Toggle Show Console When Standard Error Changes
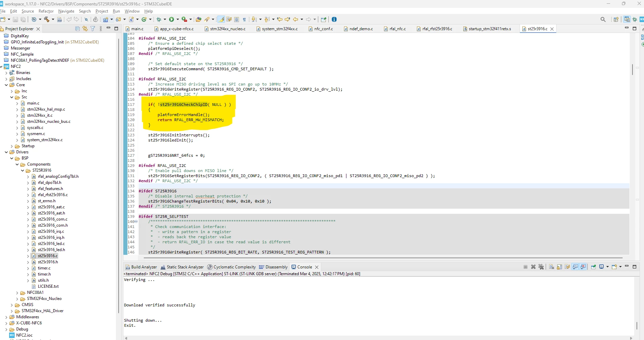644x340 pixels. click(583, 267)
